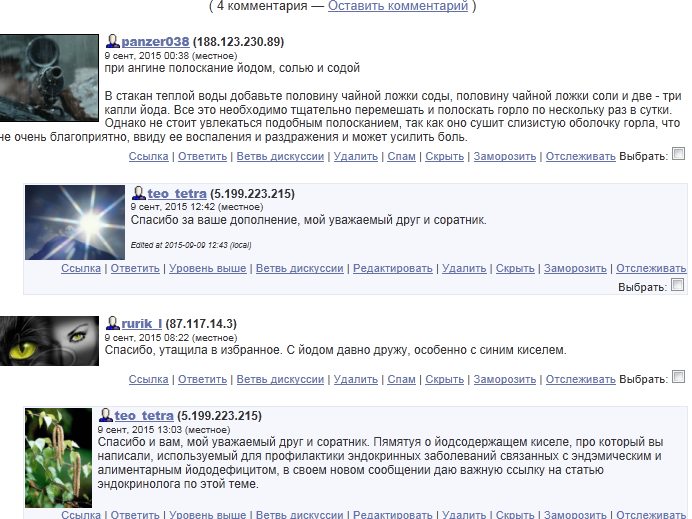Click the user icon beside panzer038
The height and width of the screenshot is (519, 692).
point(113,41)
